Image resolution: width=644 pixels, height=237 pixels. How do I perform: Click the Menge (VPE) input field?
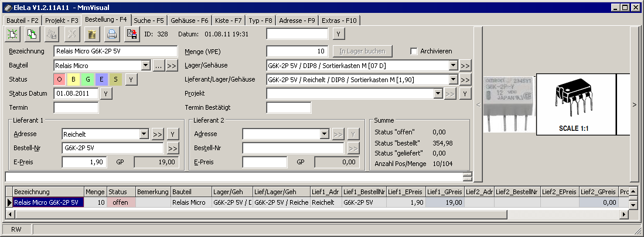(x=297, y=52)
